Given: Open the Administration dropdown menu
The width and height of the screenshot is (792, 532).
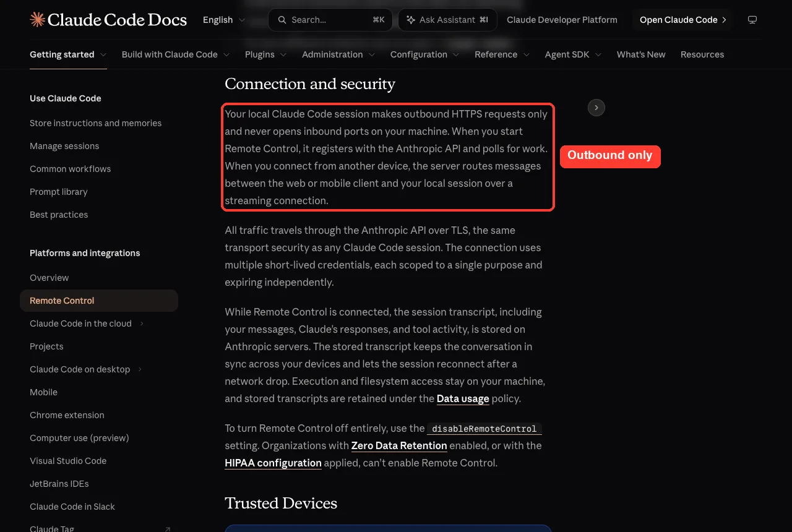Looking at the screenshot, I should (338, 54).
